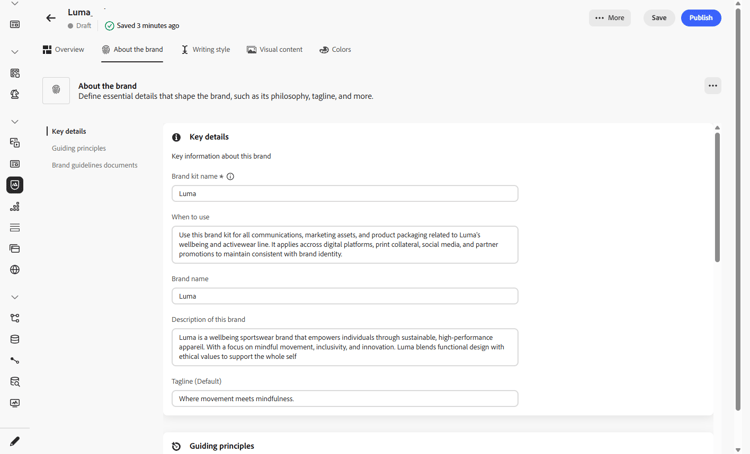Open the More options menu
750x454 pixels.
609,18
